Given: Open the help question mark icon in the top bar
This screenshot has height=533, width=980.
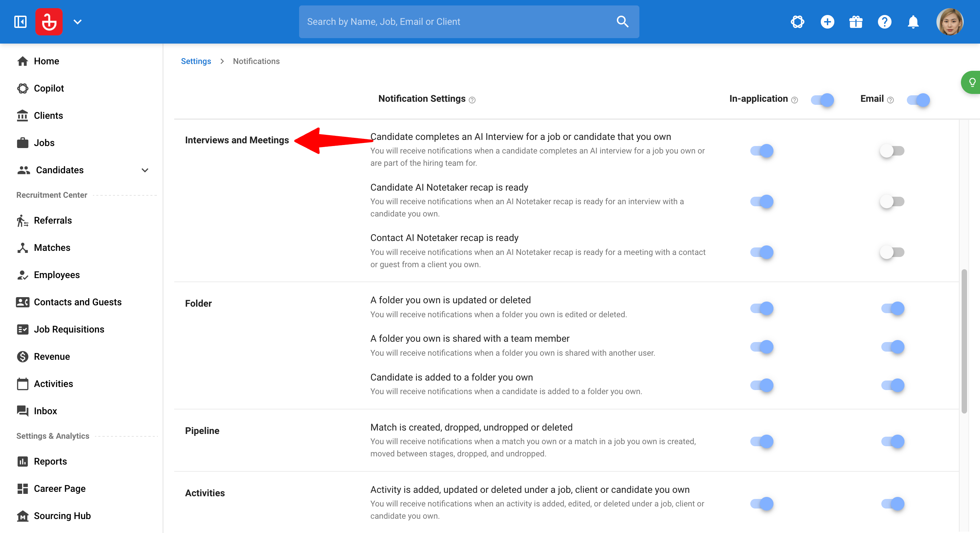Looking at the screenshot, I should click(x=884, y=22).
